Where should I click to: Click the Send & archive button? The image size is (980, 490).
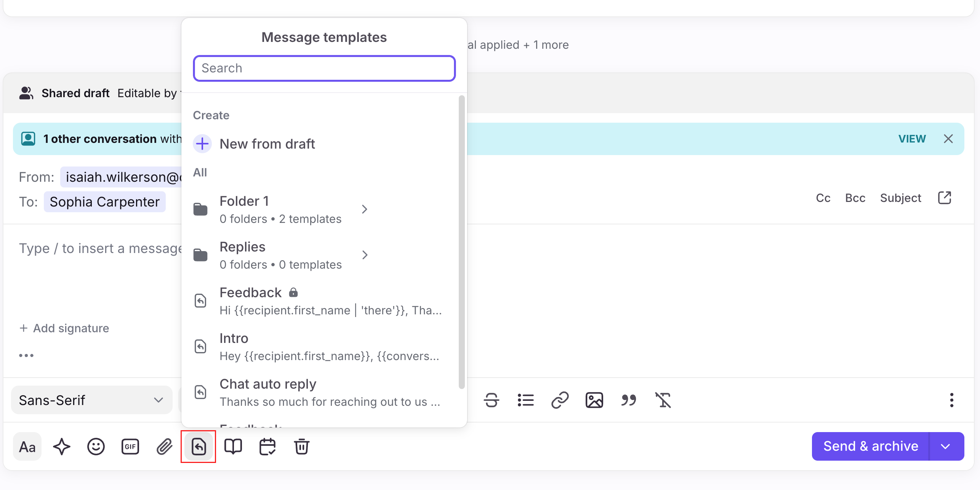(871, 446)
